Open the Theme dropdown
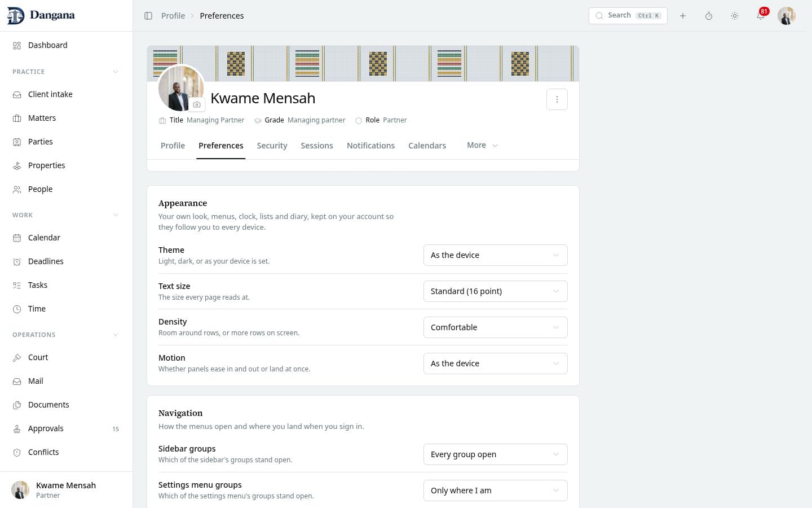 [x=495, y=255]
